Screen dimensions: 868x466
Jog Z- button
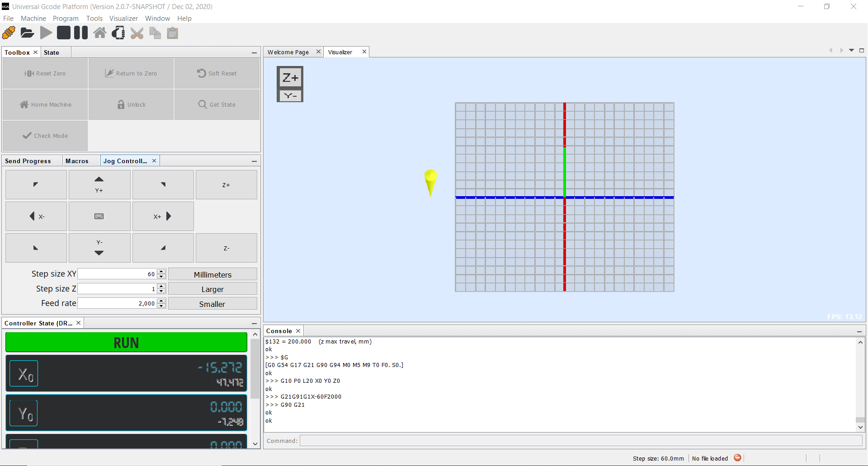pos(226,248)
